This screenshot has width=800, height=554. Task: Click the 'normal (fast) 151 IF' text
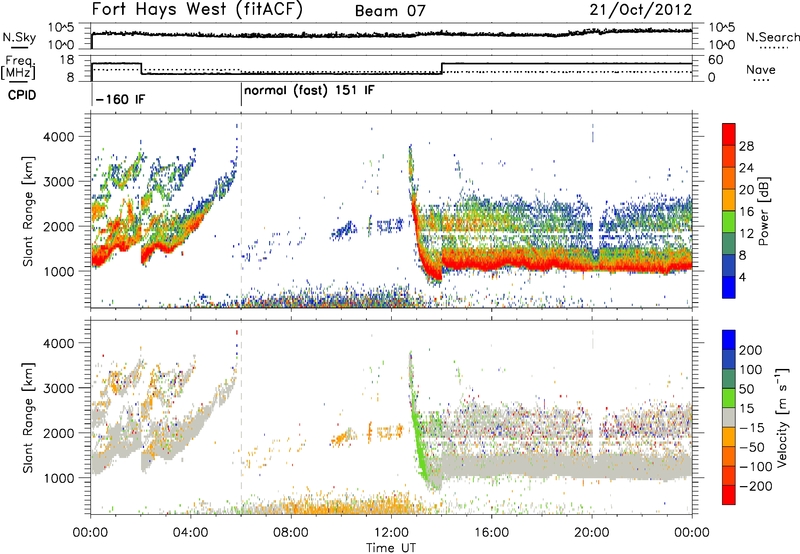(x=309, y=91)
